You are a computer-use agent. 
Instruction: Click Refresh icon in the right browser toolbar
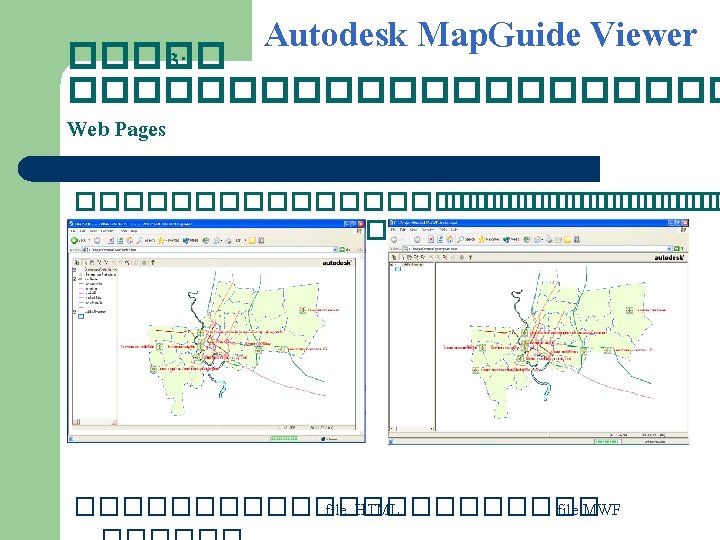[x=440, y=239]
